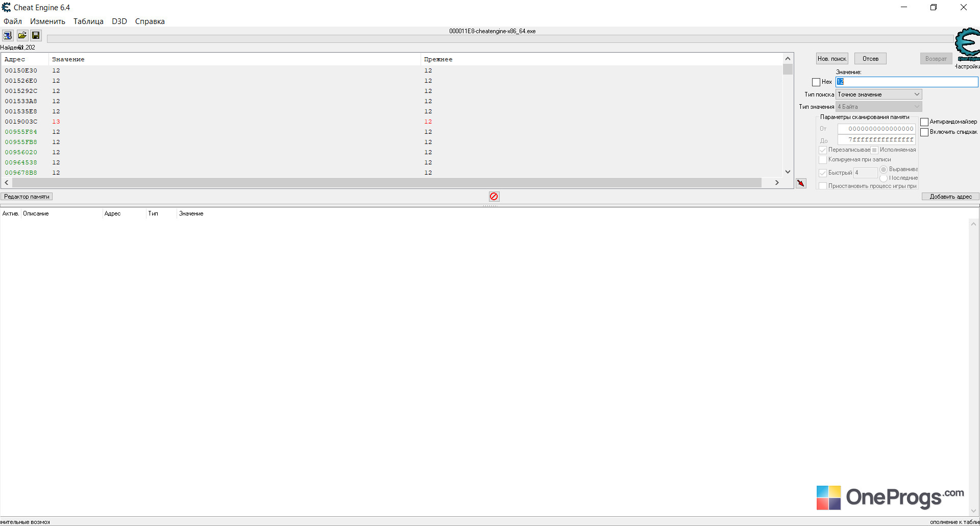Click the От start address field

pos(876,129)
